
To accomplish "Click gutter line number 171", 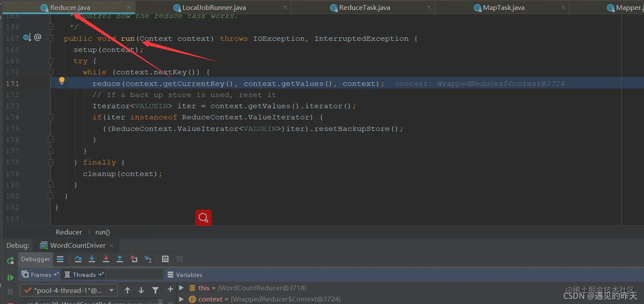I will tap(12, 84).
